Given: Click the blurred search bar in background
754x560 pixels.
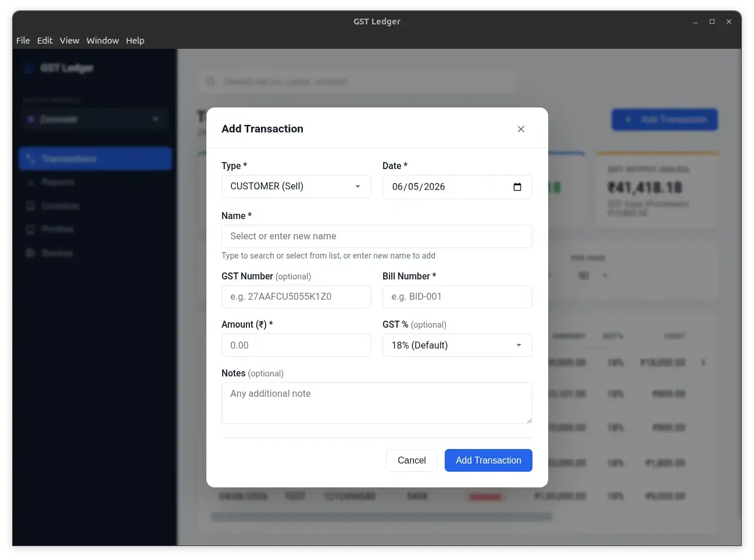Looking at the screenshot, I should coord(358,82).
